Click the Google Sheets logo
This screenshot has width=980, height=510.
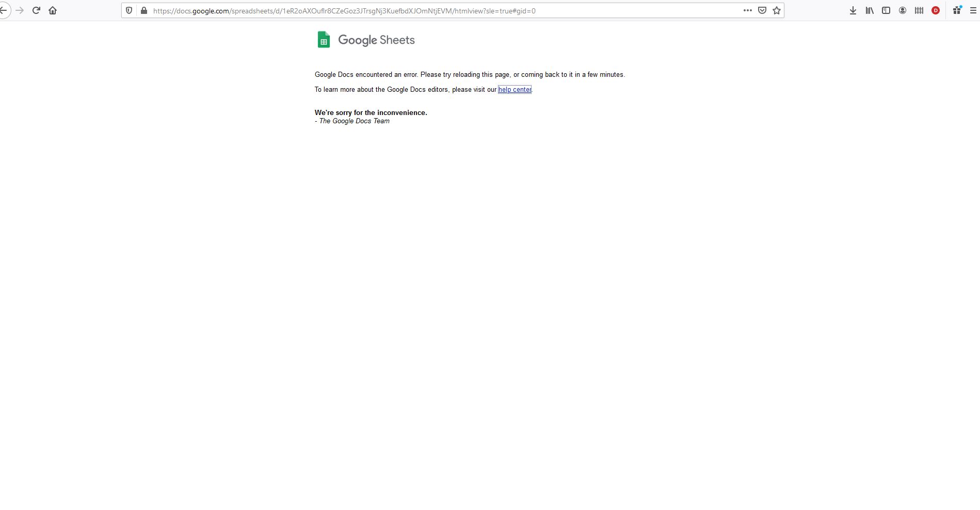coord(324,39)
